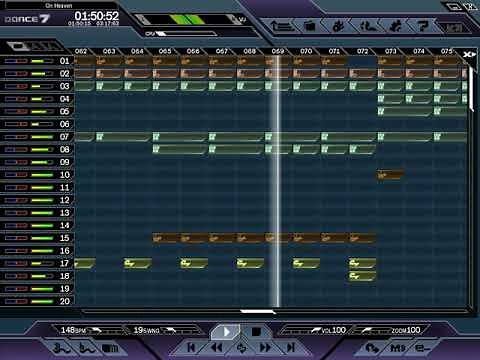Click the icon left of the M icon
The width and height of the screenshot is (480, 360).
pyautogui.click(x=372, y=349)
